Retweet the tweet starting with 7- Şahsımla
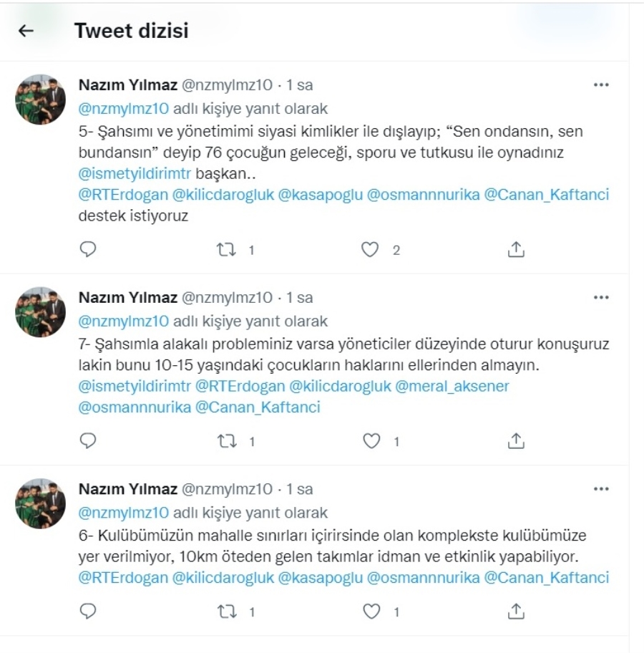The image size is (644, 653). [228, 442]
